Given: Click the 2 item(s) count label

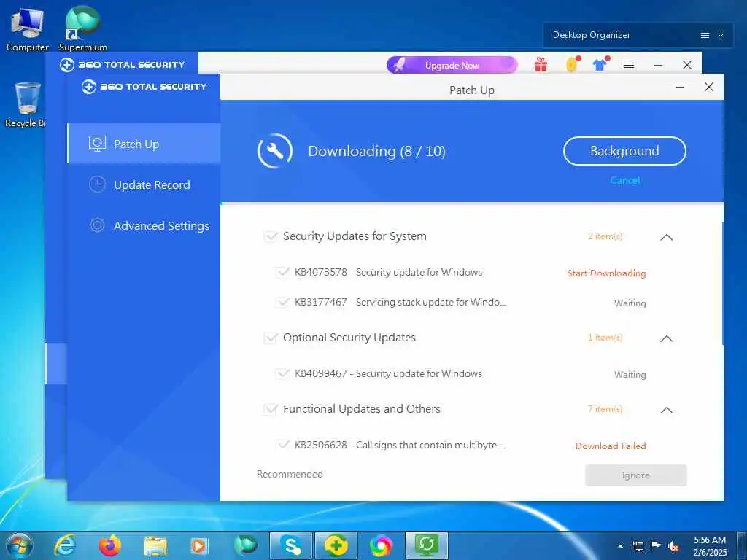Looking at the screenshot, I should (x=605, y=236).
